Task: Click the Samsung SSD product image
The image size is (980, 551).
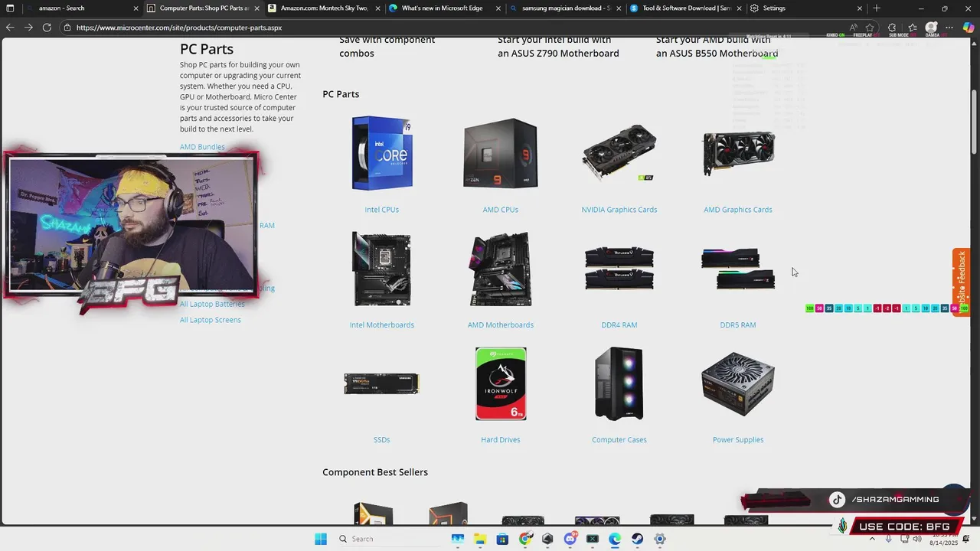Action: (381, 384)
